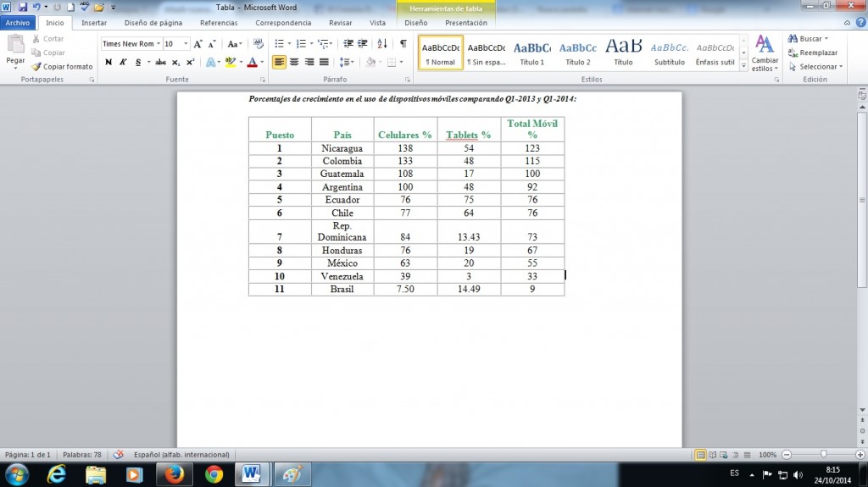Image resolution: width=868 pixels, height=487 pixels.
Task: Click the sort A-Z icon
Action: [382, 43]
